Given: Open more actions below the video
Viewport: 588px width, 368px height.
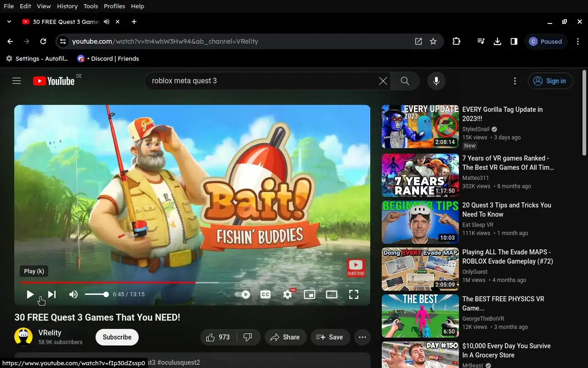Looking at the screenshot, I should pyautogui.click(x=362, y=337).
